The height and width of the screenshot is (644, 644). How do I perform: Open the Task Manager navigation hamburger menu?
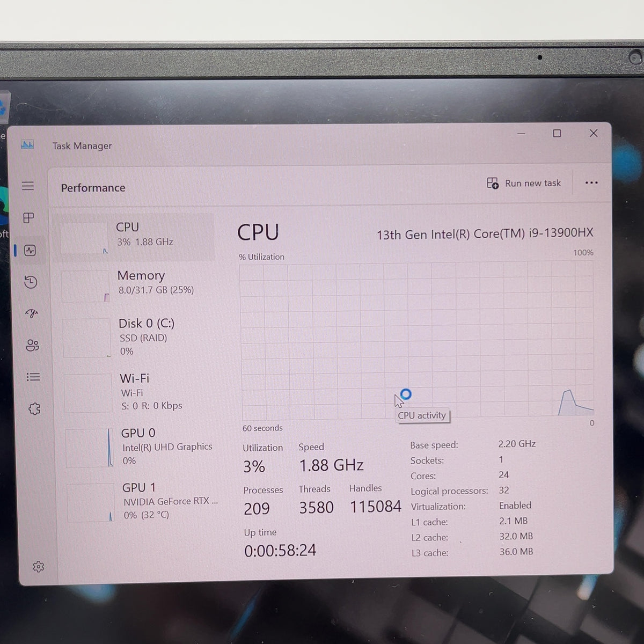tap(28, 186)
